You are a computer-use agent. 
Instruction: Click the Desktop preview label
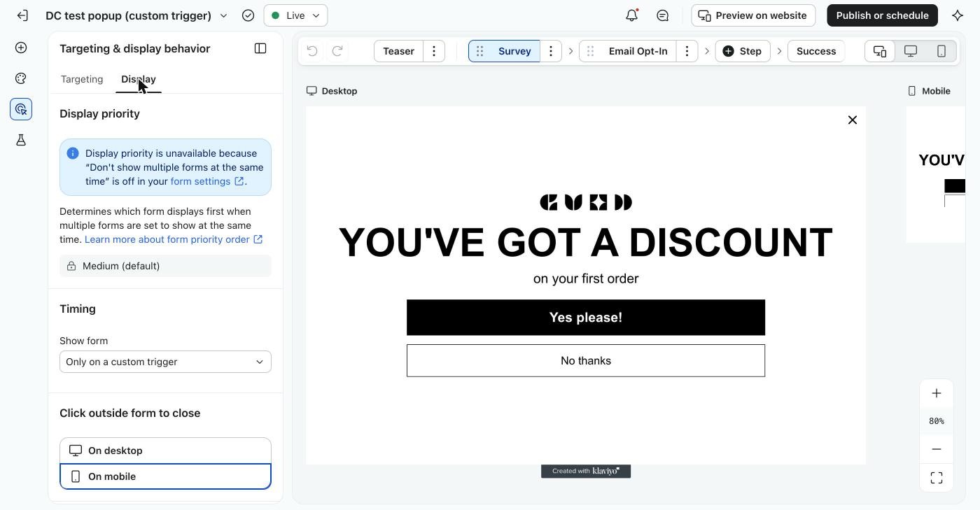tap(332, 91)
